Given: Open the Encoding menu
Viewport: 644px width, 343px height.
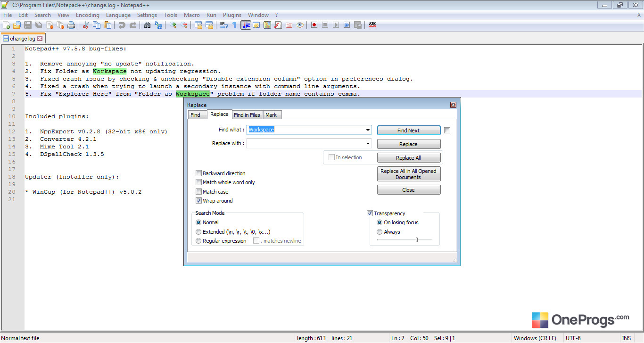Looking at the screenshot, I should pyautogui.click(x=88, y=15).
